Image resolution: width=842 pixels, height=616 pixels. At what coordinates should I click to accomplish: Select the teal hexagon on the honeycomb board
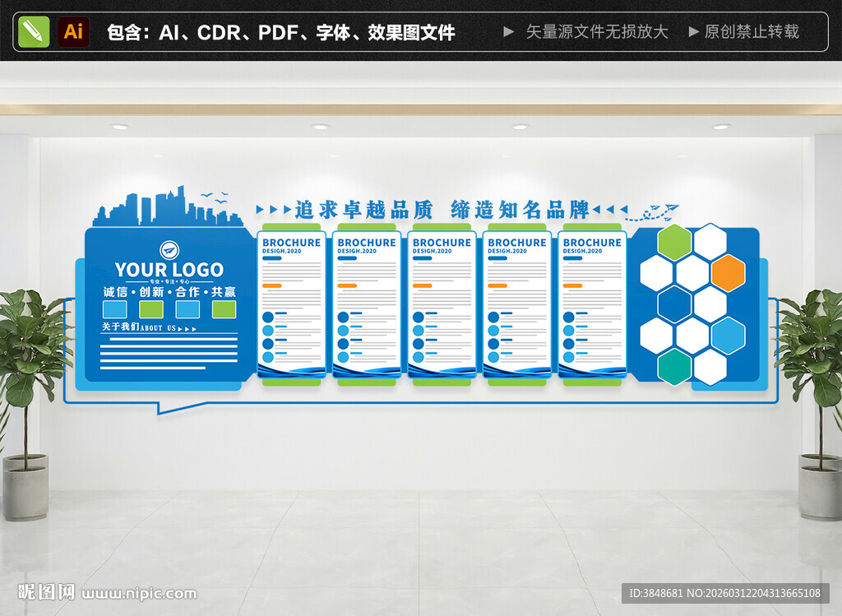pyautogui.click(x=674, y=366)
